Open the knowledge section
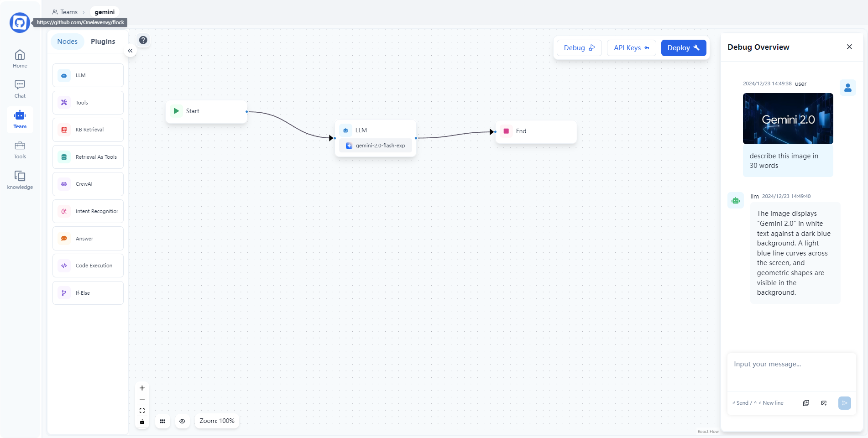This screenshot has height=438, width=868. tap(20, 180)
